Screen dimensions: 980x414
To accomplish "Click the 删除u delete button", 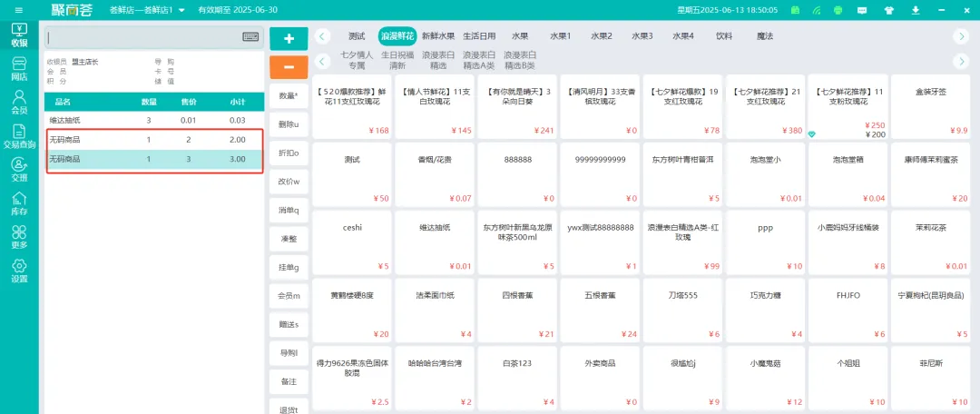I will coord(289,123).
